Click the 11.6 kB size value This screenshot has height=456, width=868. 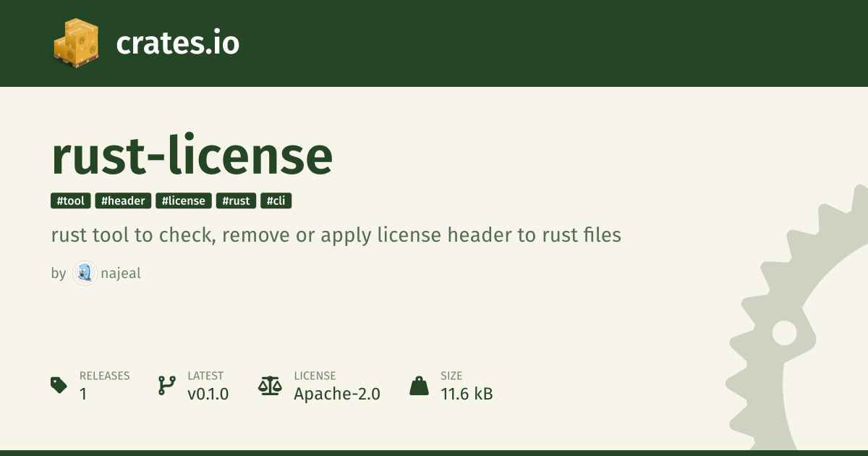click(467, 394)
